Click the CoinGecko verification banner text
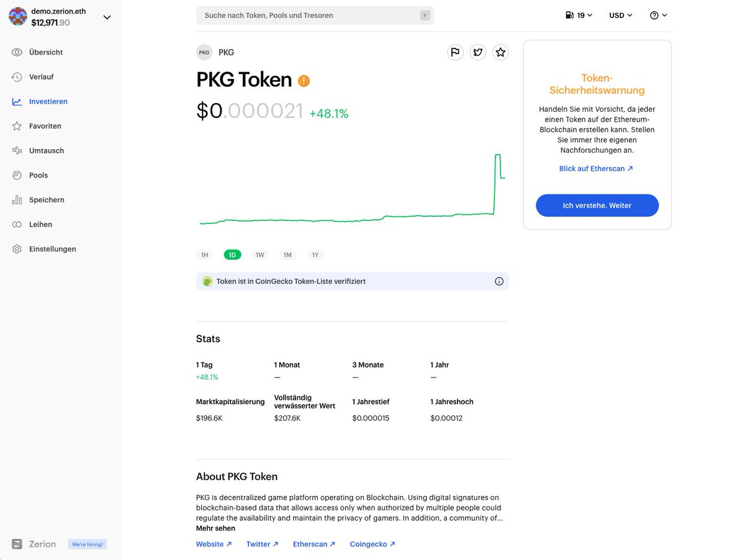 pyautogui.click(x=291, y=281)
